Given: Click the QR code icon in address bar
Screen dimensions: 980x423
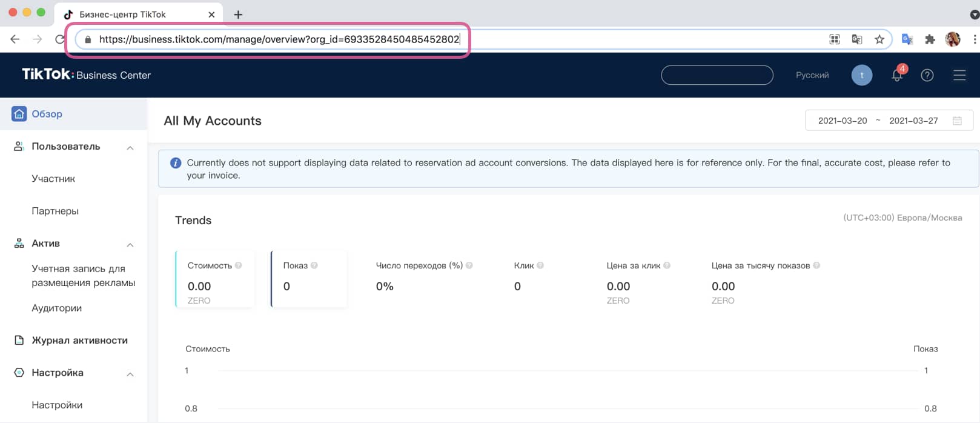Looking at the screenshot, I should pos(835,39).
